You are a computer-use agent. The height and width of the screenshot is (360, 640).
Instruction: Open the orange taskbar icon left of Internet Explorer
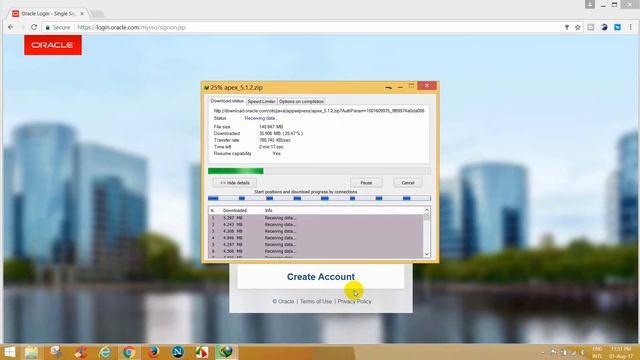click(81, 352)
